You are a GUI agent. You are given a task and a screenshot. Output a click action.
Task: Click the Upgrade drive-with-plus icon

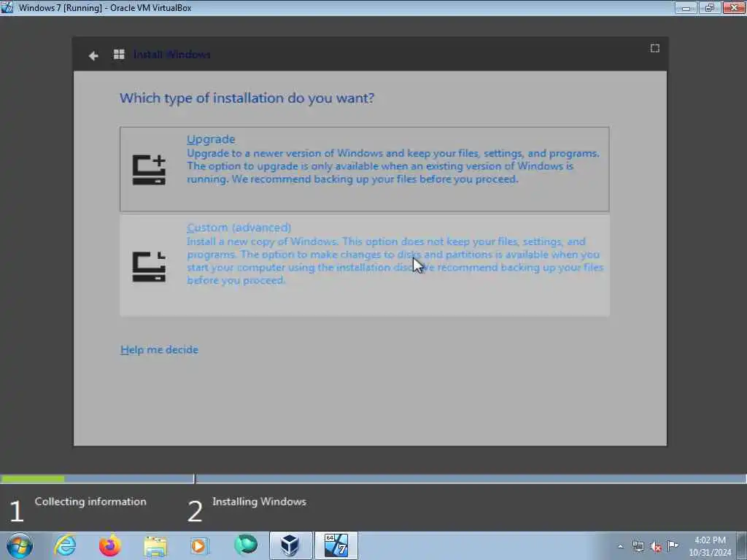(x=149, y=169)
